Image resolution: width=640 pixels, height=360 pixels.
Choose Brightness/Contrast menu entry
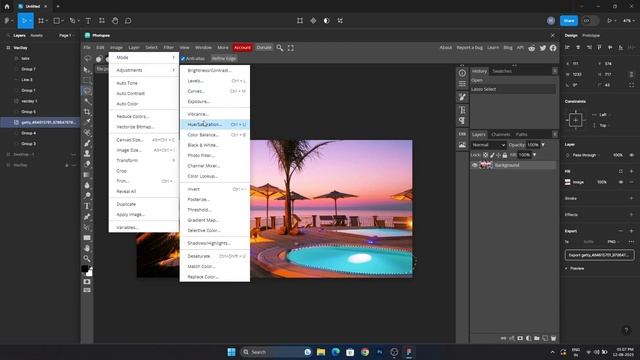click(x=215, y=70)
